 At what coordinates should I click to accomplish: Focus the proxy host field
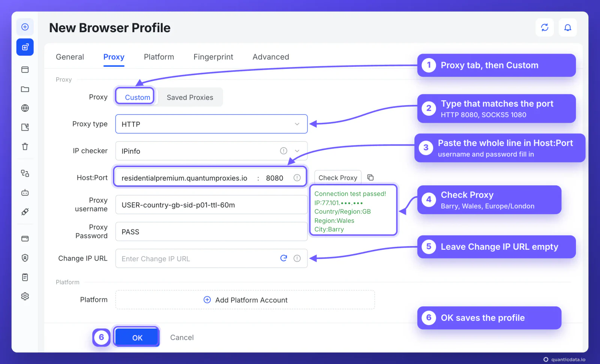click(184, 178)
